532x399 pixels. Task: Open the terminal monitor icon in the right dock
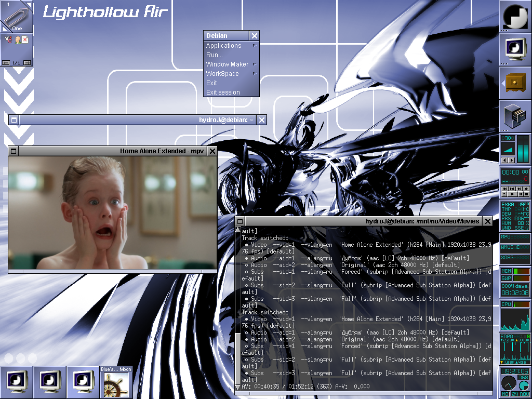pos(515,49)
